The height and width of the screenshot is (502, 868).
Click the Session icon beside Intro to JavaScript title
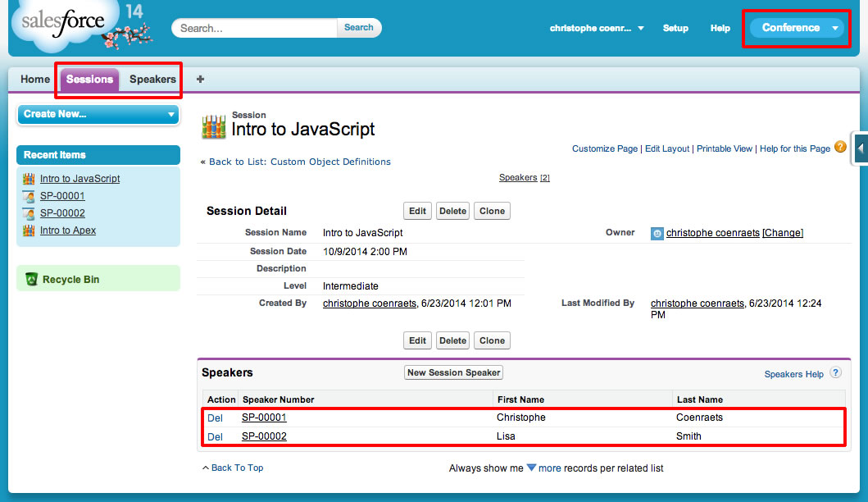coord(214,125)
